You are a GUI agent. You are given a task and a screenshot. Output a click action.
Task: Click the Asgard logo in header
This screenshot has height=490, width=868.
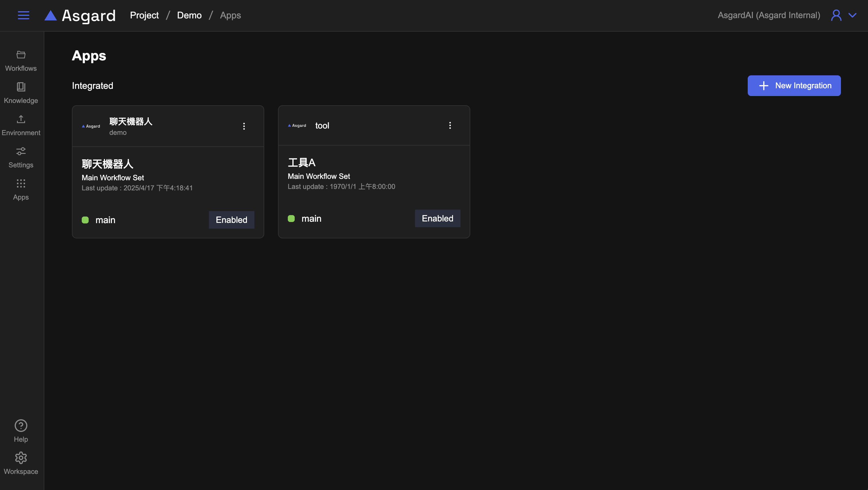coord(80,16)
